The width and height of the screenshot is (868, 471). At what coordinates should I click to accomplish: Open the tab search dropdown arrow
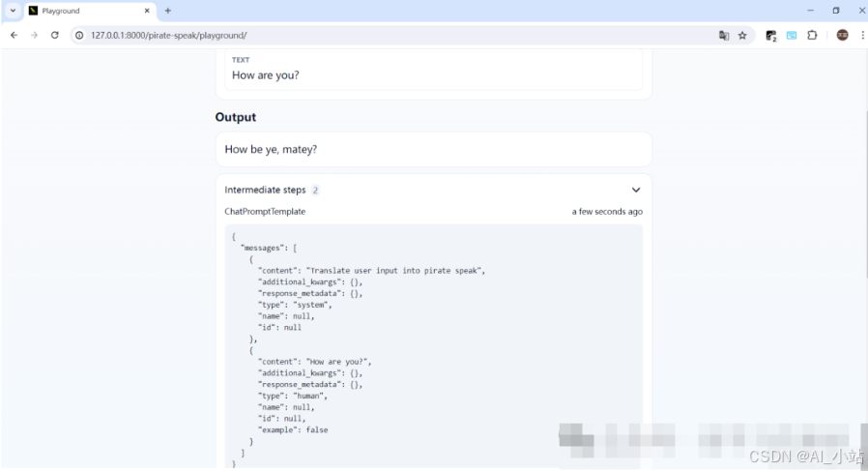pos(13,11)
